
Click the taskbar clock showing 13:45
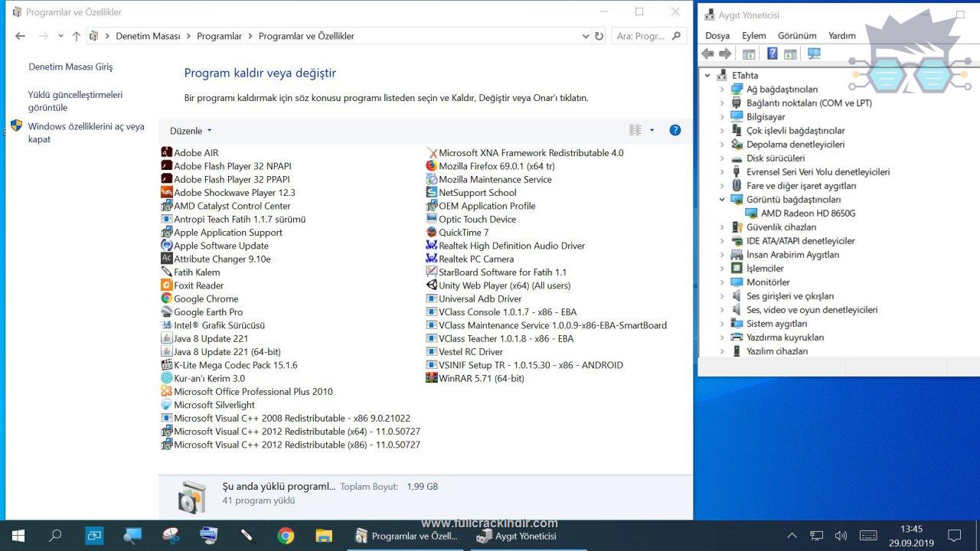pos(911,536)
